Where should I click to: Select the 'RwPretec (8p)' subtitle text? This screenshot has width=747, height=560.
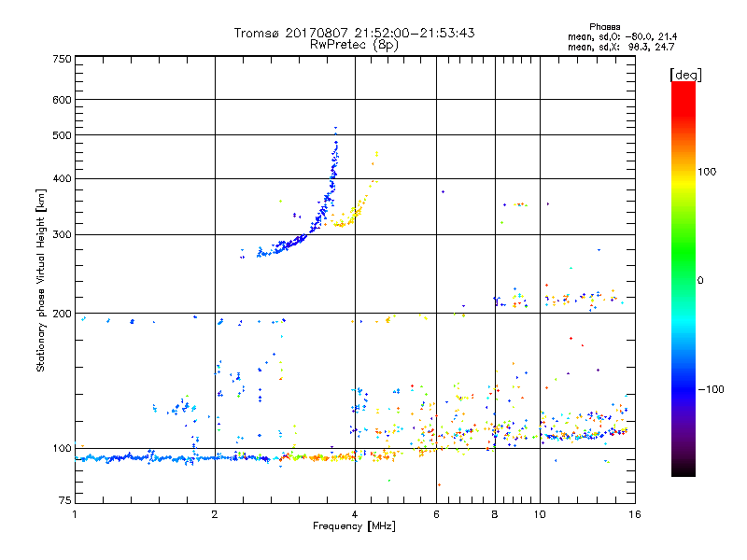click(354, 45)
